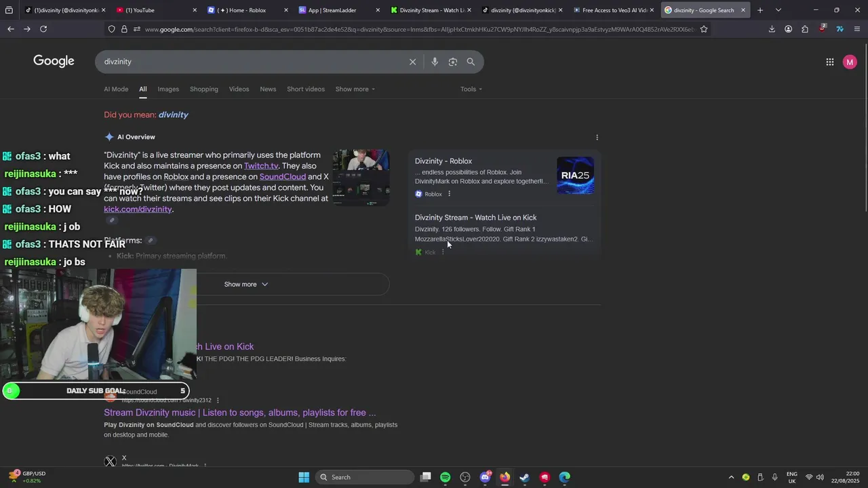Switch to the Home - Roblox tab
The height and width of the screenshot is (488, 868).
point(247,10)
